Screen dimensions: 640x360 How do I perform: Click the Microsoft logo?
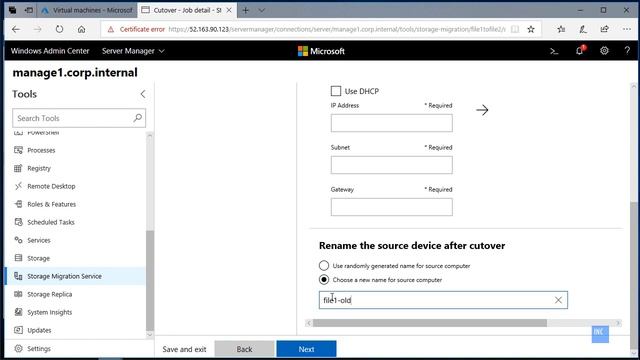pyautogui.click(x=321, y=51)
